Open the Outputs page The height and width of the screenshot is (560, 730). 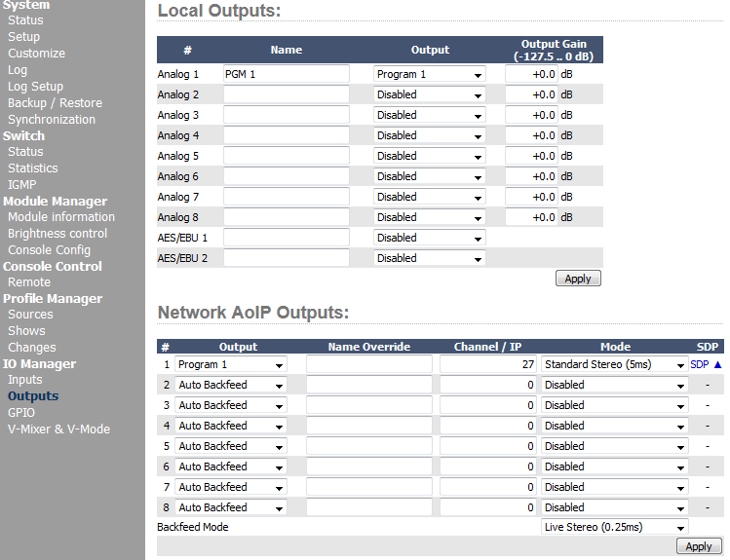(x=33, y=395)
